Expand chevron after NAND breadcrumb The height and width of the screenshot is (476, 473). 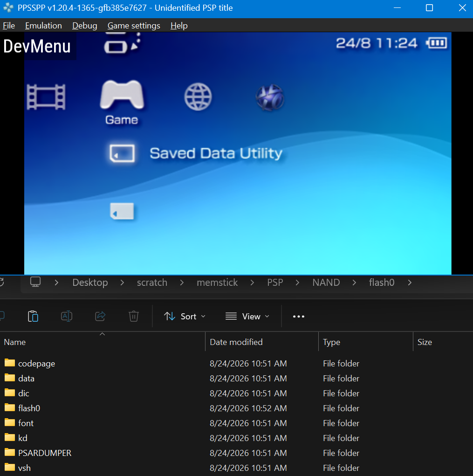pyautogui.click(x=354, y=283)
